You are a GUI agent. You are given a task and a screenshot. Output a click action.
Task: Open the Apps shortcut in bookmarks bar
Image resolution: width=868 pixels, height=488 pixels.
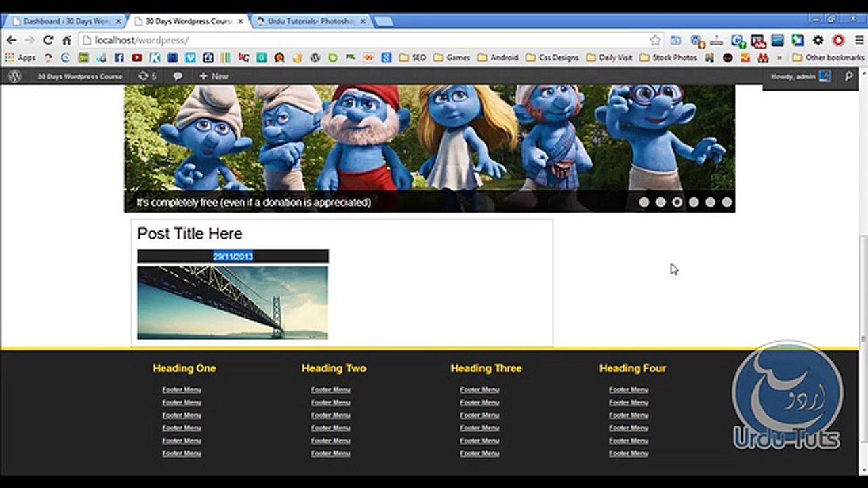pyautogui.click(x=20, y=58)
